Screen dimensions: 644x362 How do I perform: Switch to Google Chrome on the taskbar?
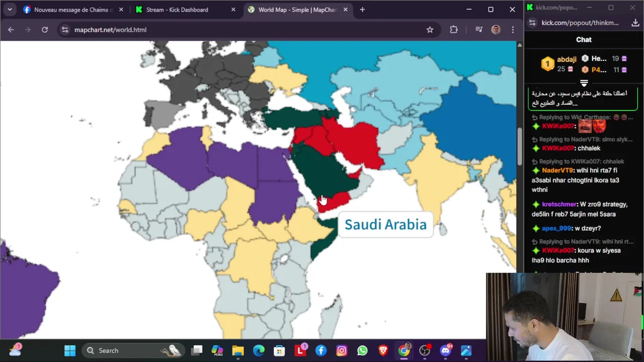coord(404,350)
